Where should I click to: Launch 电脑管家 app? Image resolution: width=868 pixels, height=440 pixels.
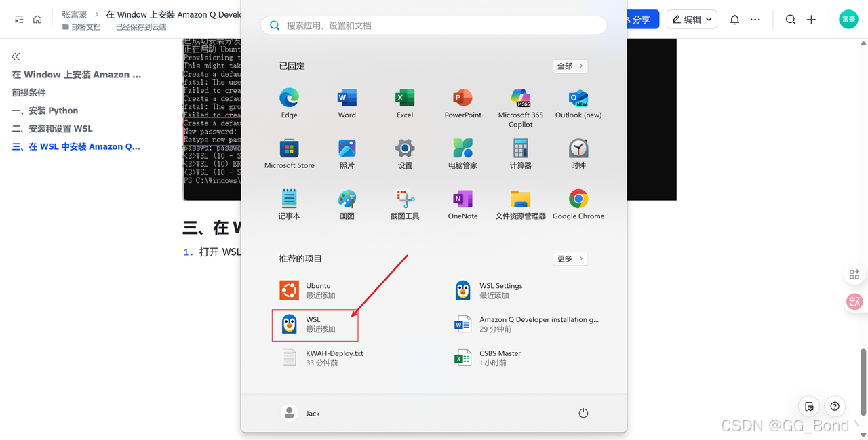click(463, 154)
